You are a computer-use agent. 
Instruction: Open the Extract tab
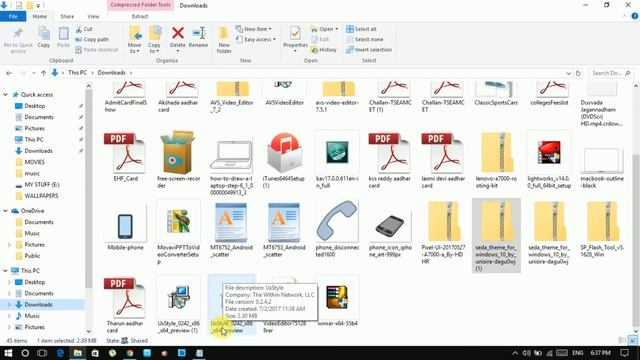tap(140, 16)
